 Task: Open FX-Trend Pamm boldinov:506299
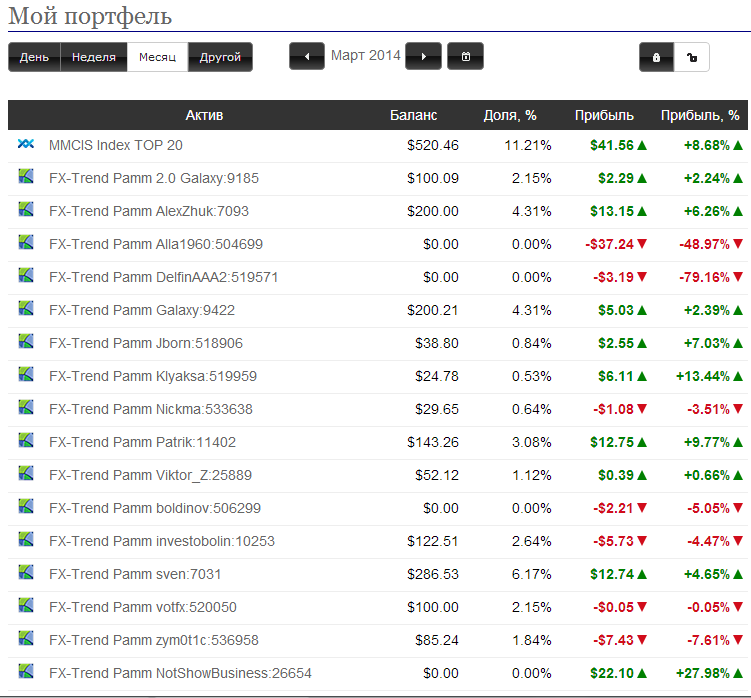click(x=155, y=509)
